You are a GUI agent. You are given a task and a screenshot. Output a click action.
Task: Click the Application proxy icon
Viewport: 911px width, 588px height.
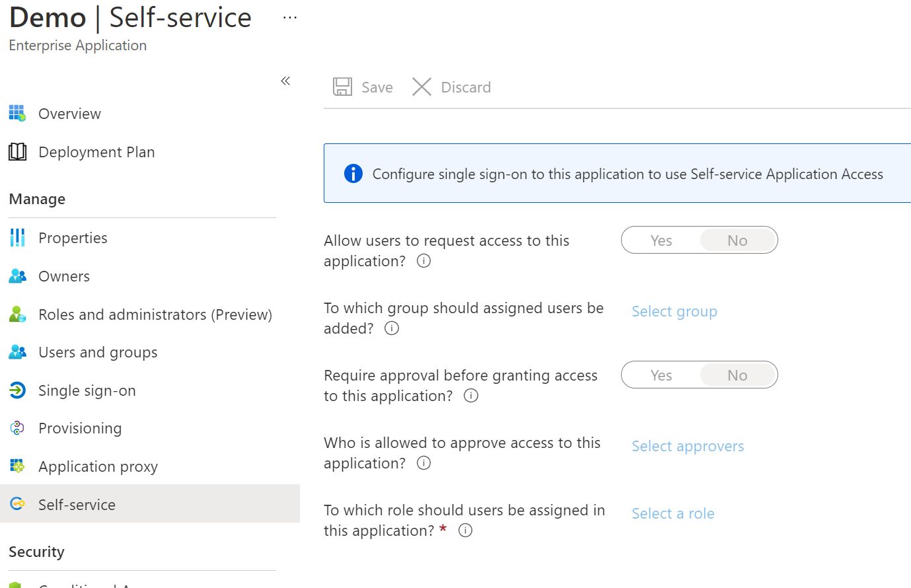click(17, 466)
